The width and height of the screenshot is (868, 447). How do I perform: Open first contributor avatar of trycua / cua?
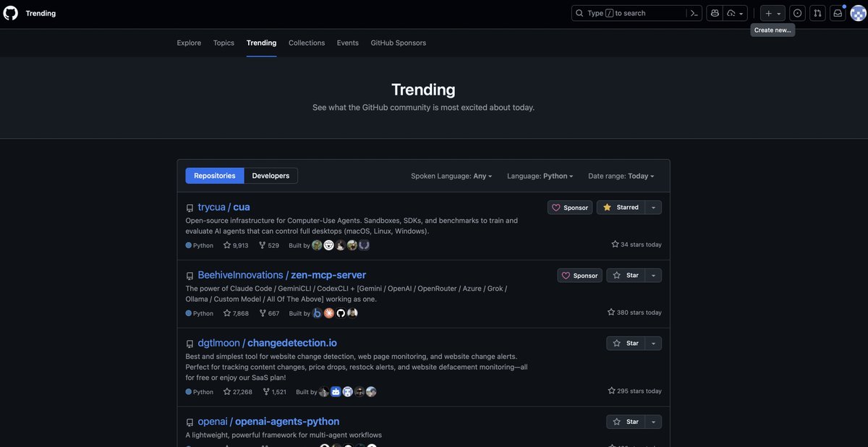pyautogui.click(x=317, y=245)
